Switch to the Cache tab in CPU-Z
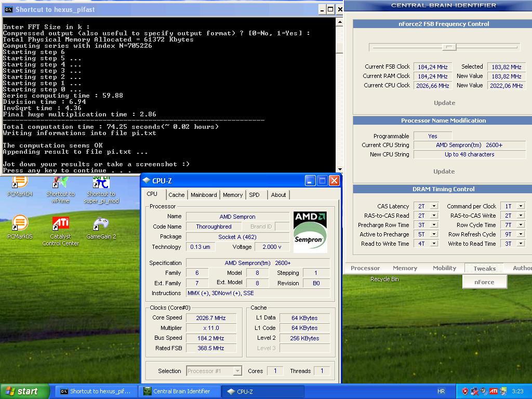The image size is (532, 399). [177, 195]
